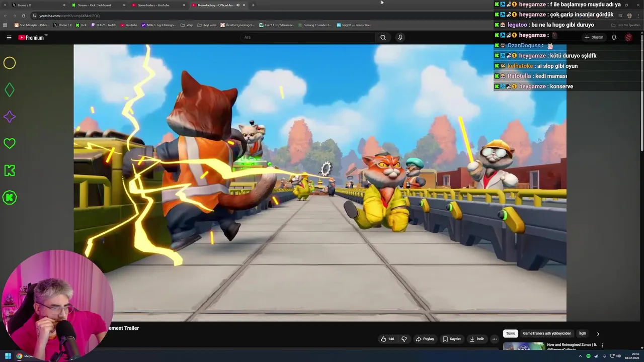Open clock showing 20:32
Viewport: 644px width, 362px height.
point(632,356)
